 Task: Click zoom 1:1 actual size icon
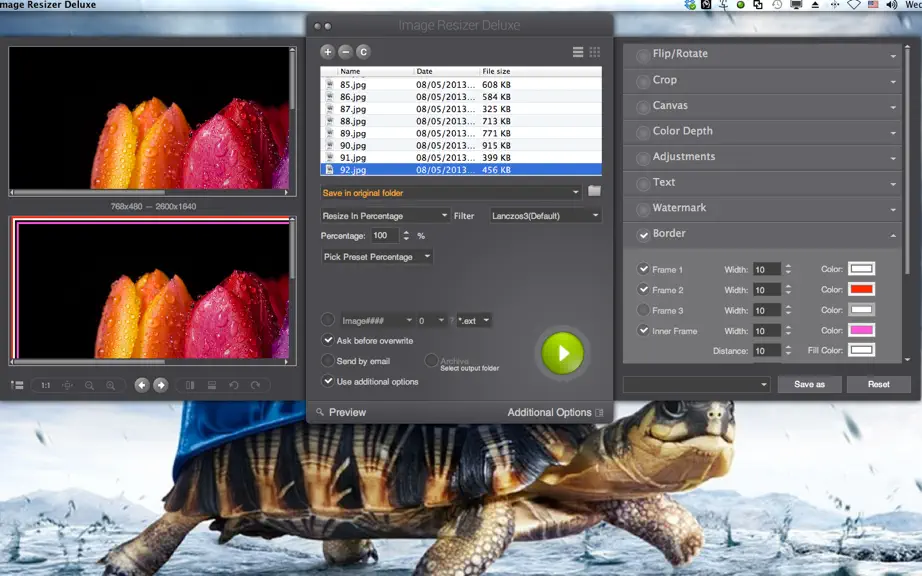pyautogui.click(x=45, y=385)
